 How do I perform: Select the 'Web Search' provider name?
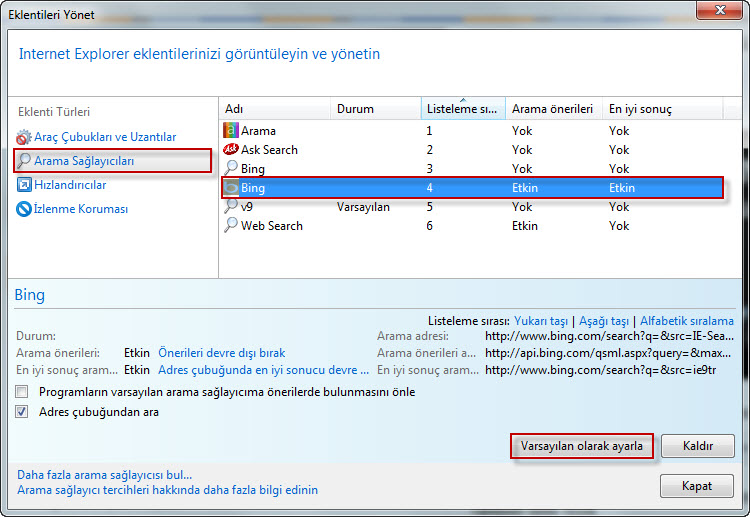(272, 226)
